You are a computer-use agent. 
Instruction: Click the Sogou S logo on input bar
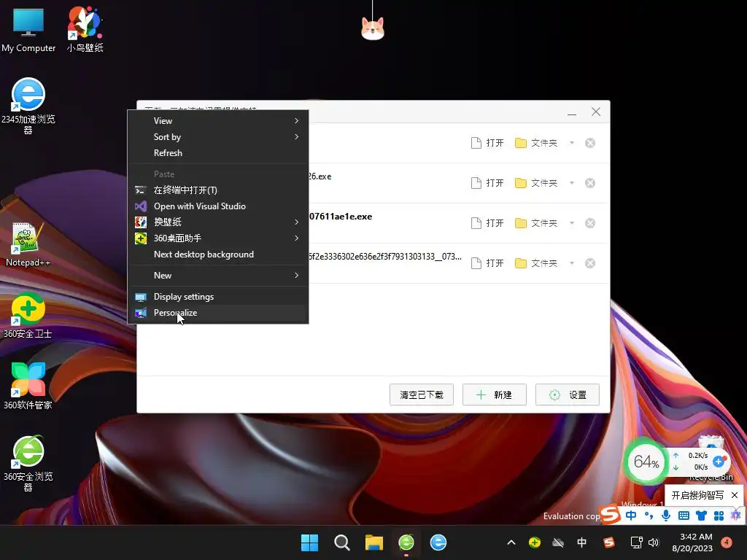[x=611, y=514]
